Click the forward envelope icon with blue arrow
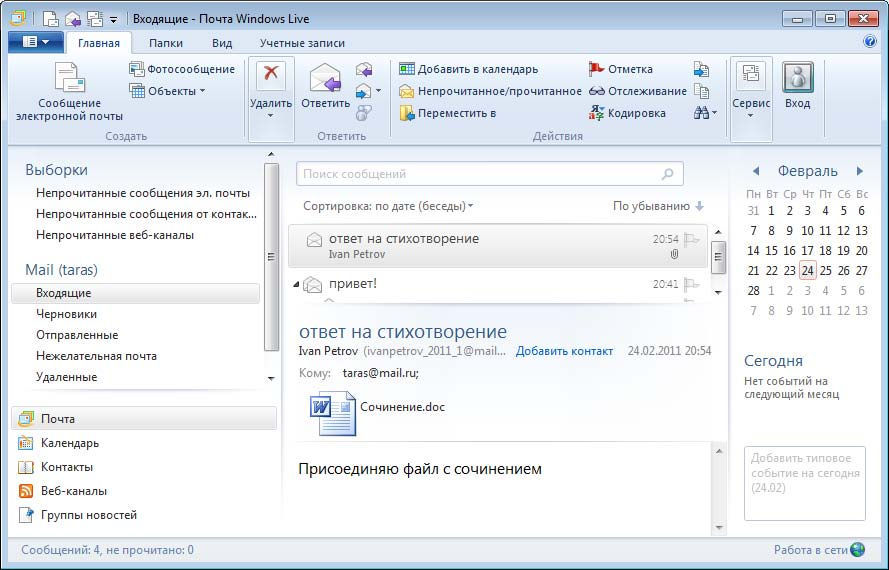Image resolution: width=889 pixels, height=570 pixels. pyautogui.click(x=363, y=91)
